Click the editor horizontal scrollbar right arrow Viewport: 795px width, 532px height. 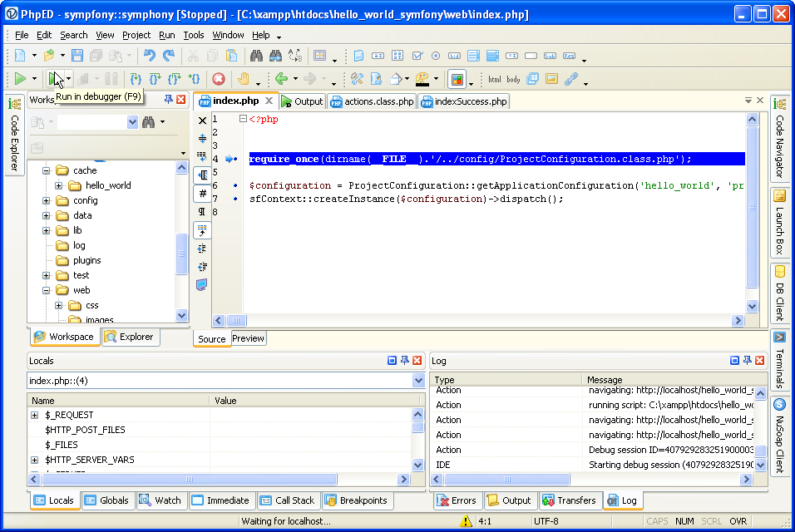[737, 321]
